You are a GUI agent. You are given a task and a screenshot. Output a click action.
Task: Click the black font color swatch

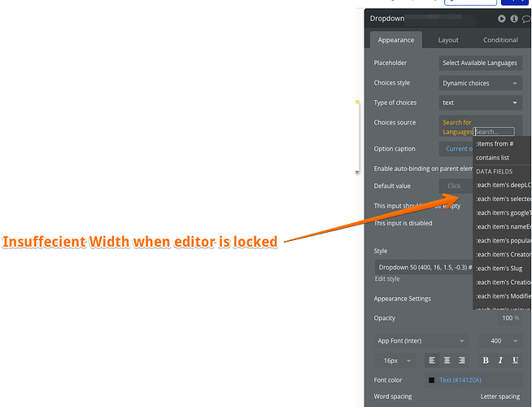(x=432, y=380)
